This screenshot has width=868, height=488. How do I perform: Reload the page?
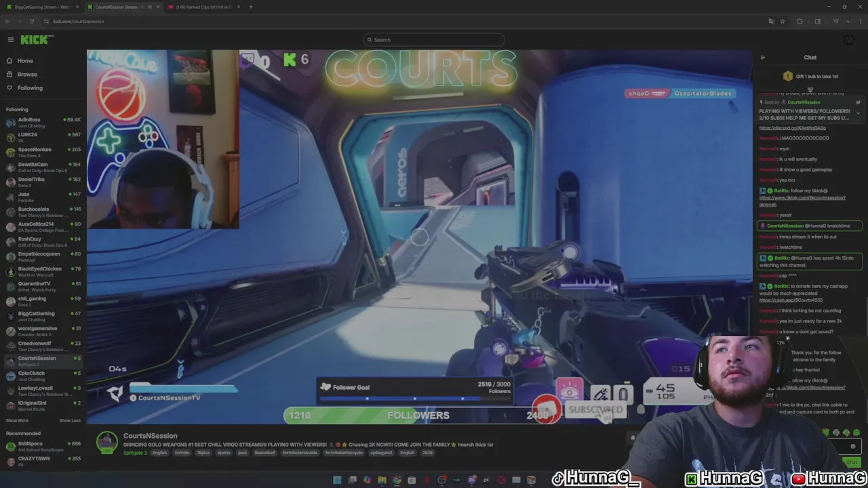click(x=31, y=21)
